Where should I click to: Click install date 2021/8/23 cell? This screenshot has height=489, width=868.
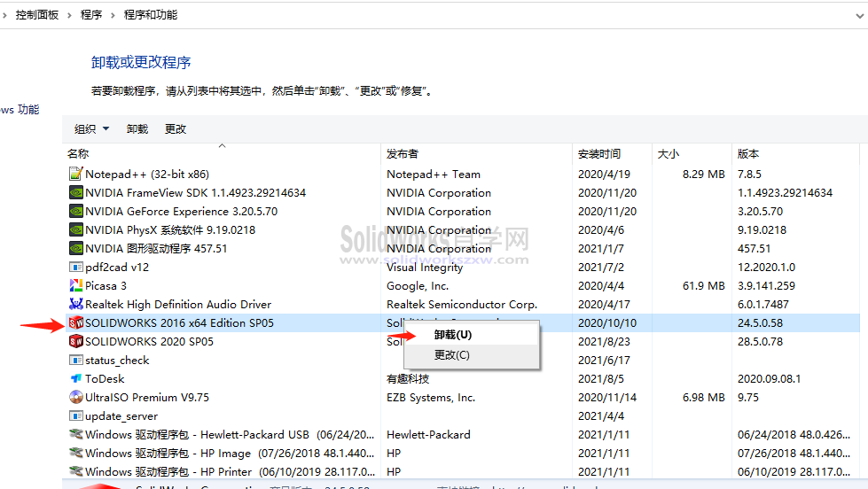[x=604, y=342]
